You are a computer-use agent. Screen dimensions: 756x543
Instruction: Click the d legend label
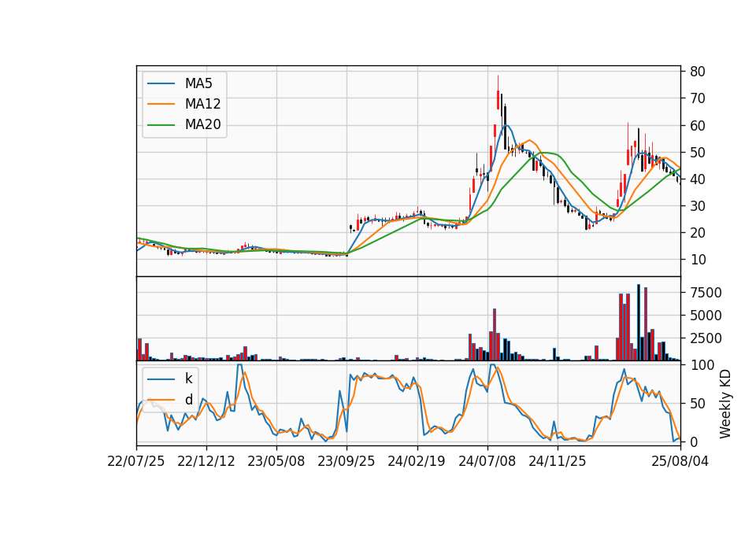tap(188, 400)
